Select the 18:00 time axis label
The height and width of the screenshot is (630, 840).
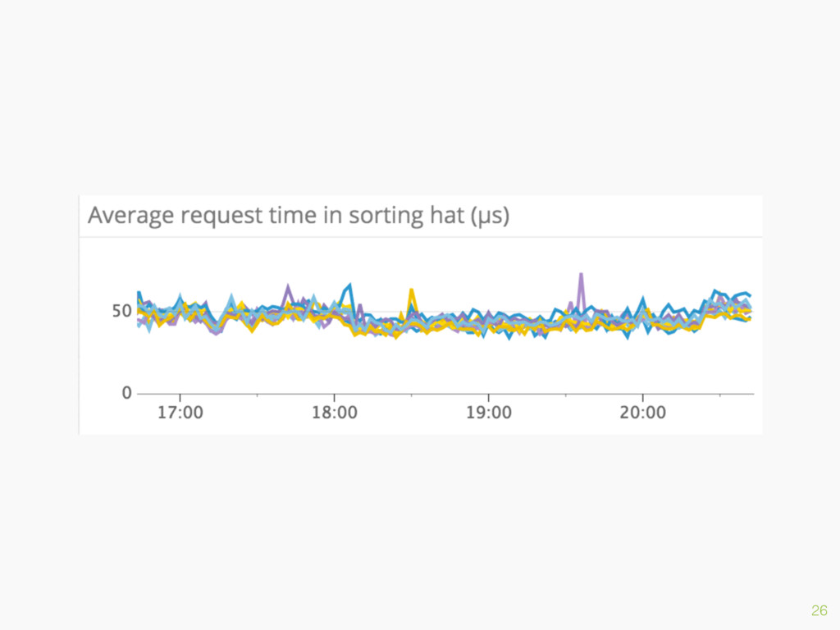[x=335, y=413]
